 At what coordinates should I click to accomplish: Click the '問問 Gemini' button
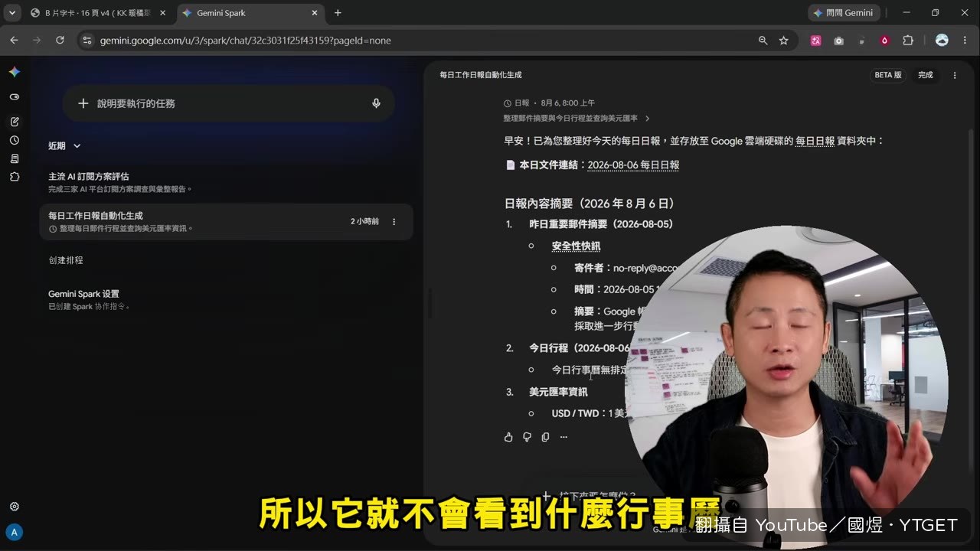click(x=844, y=13)
